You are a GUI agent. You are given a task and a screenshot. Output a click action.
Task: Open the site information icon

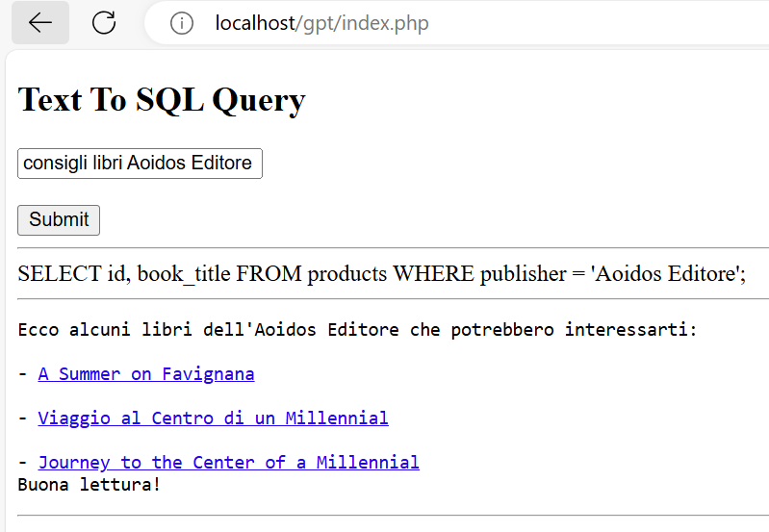182,23
